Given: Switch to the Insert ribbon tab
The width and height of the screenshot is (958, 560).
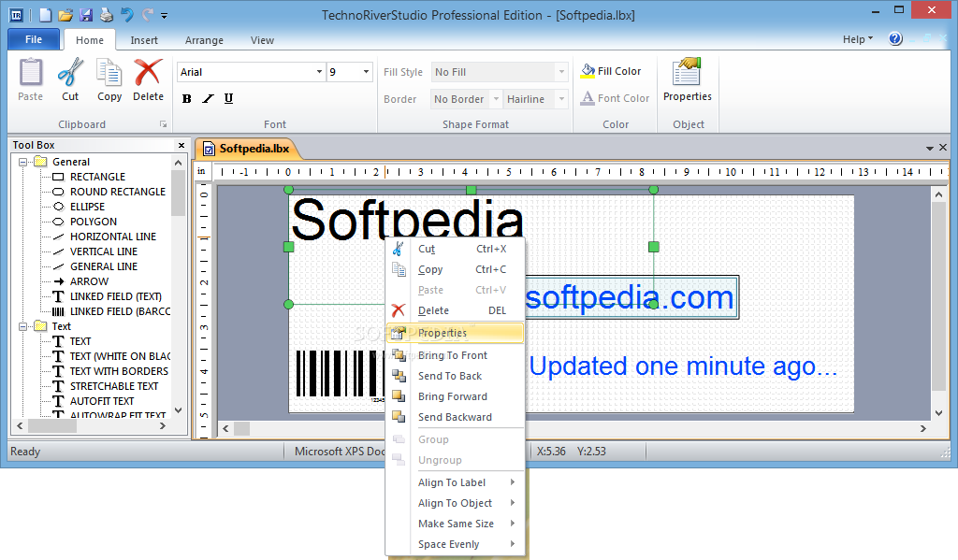Looking at the screenshot, I should (x=143, y=39).
